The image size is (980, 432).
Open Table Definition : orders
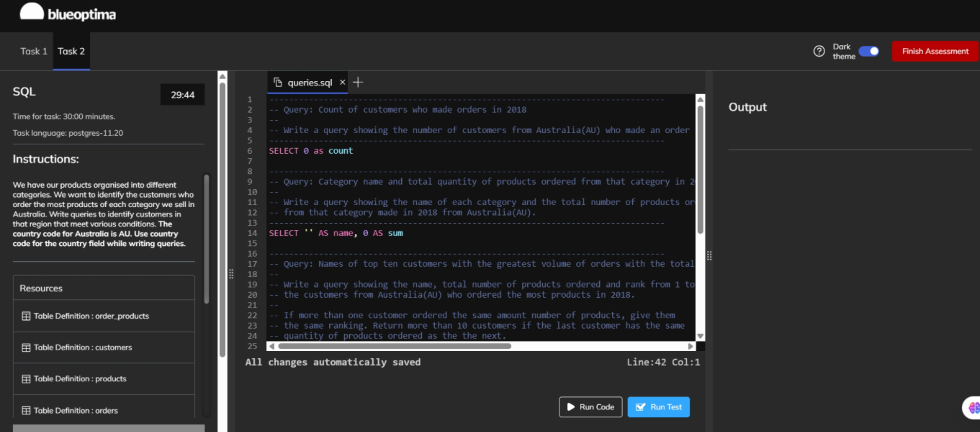[x=104, y=410]
